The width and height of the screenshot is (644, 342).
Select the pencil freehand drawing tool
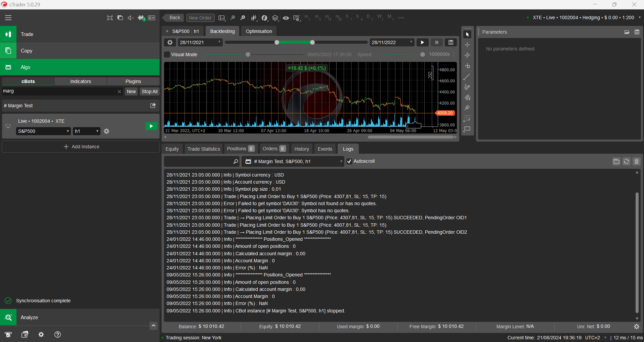coord(467,87)
